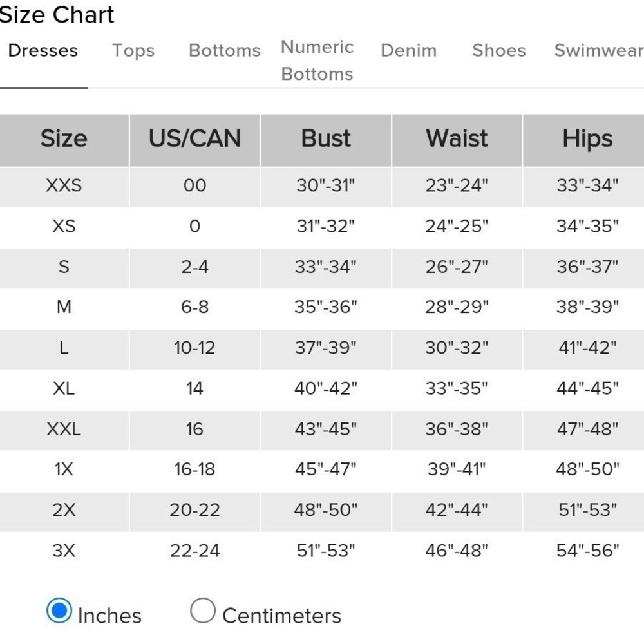This screenshot has width=644, height=644.
Task: Select the Inches radio button
Action: (x=59, y=611)
